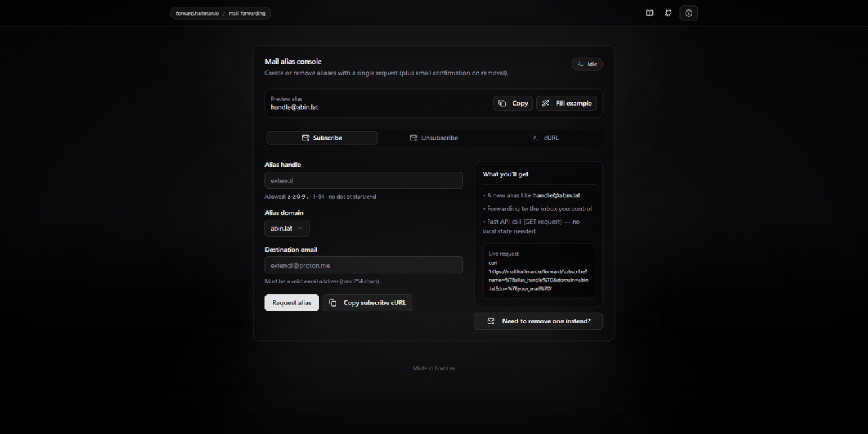Click the Request alias button
Viewport: 868px width, 434px height.
coord(292,302)
